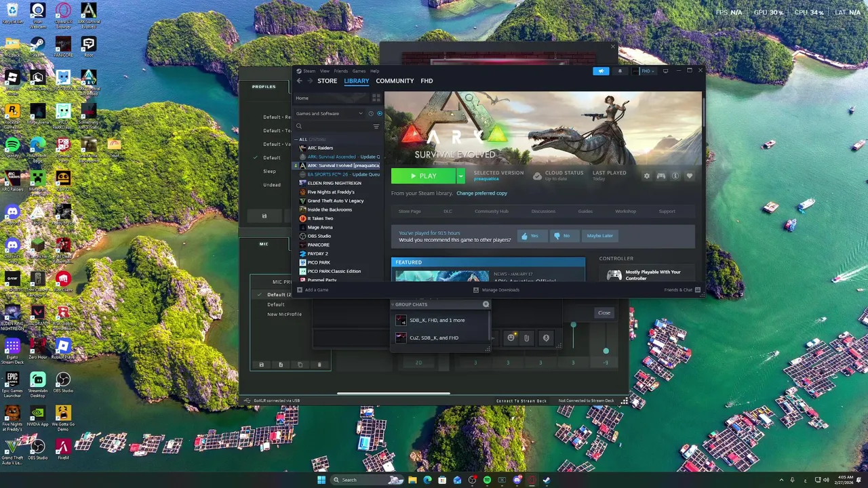Open the STORE tab

pos(327,81)
